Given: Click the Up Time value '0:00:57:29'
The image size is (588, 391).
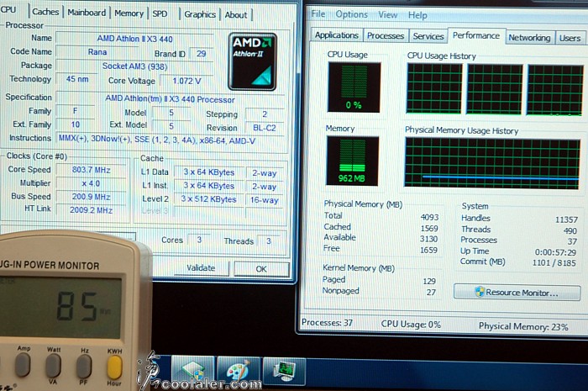Looking at the screenshot, I should pyautogui.click(x=555, y=252).
